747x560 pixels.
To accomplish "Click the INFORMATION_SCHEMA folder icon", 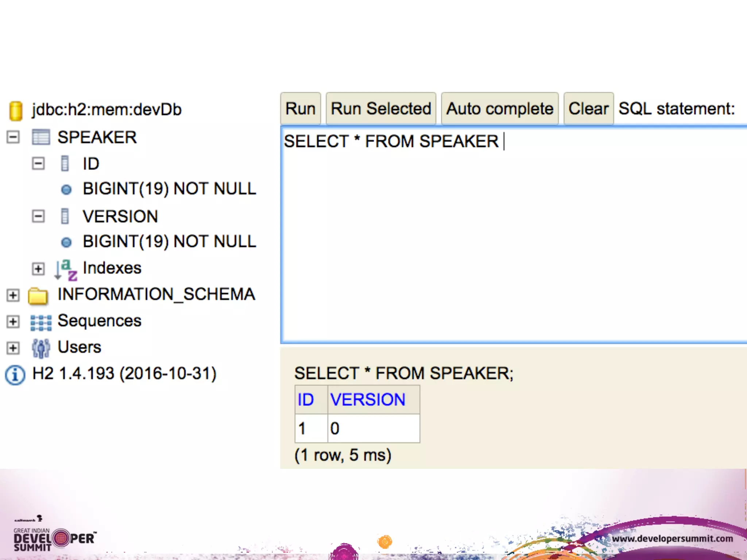I will (38, 296).
